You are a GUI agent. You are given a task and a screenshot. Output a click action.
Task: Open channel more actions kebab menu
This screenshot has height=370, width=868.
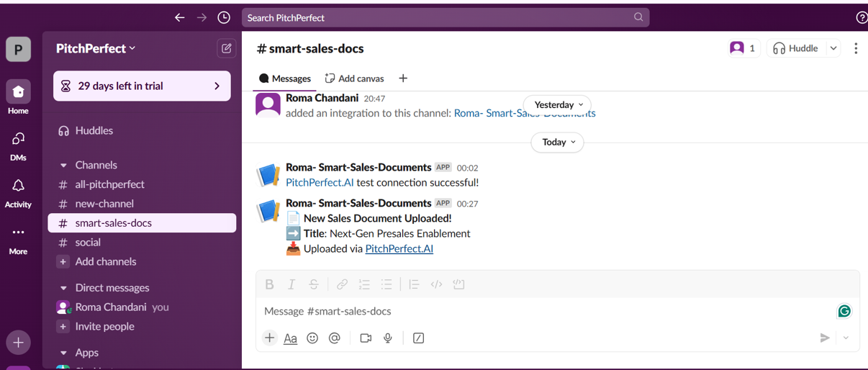[855, 48]
